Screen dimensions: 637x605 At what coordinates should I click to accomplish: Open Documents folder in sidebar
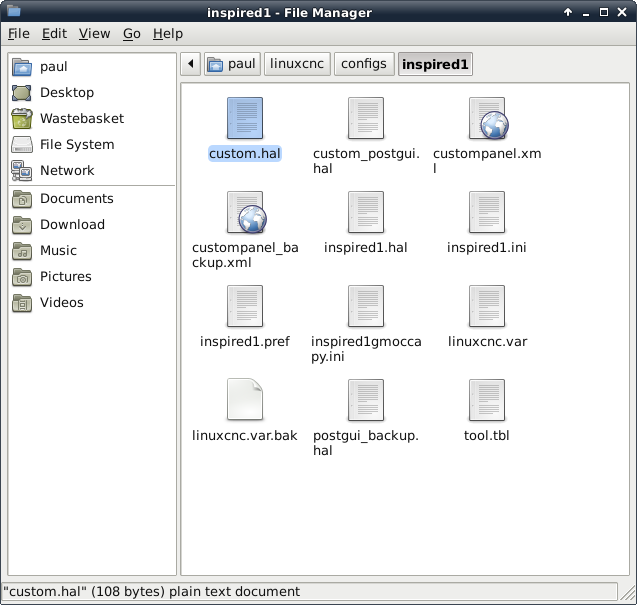pyautogui.click(x=92, y=199)
